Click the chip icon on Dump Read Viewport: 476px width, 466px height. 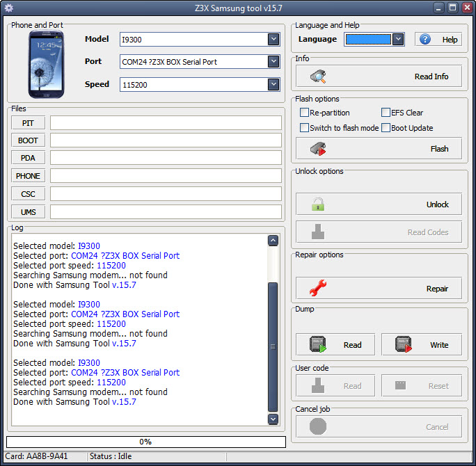[x=318, y=344]
